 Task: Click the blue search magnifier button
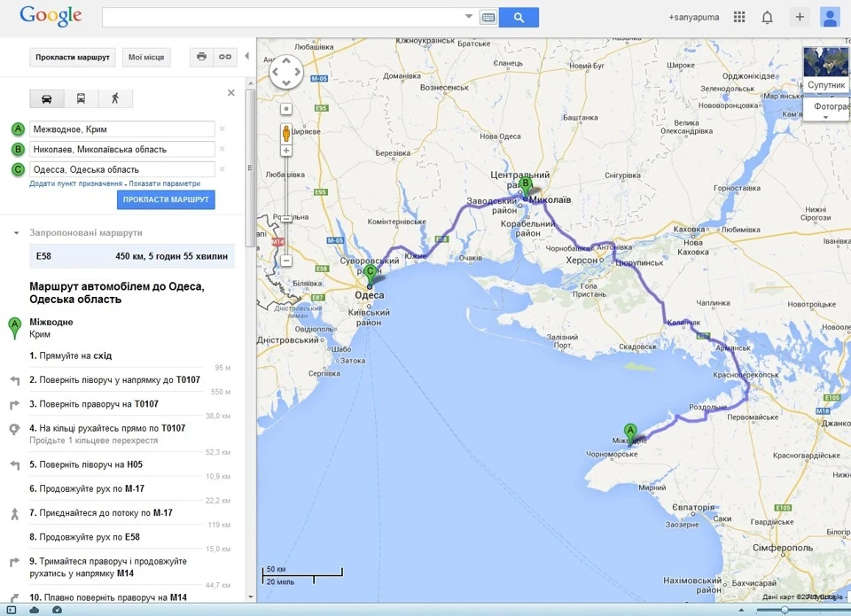519,18
